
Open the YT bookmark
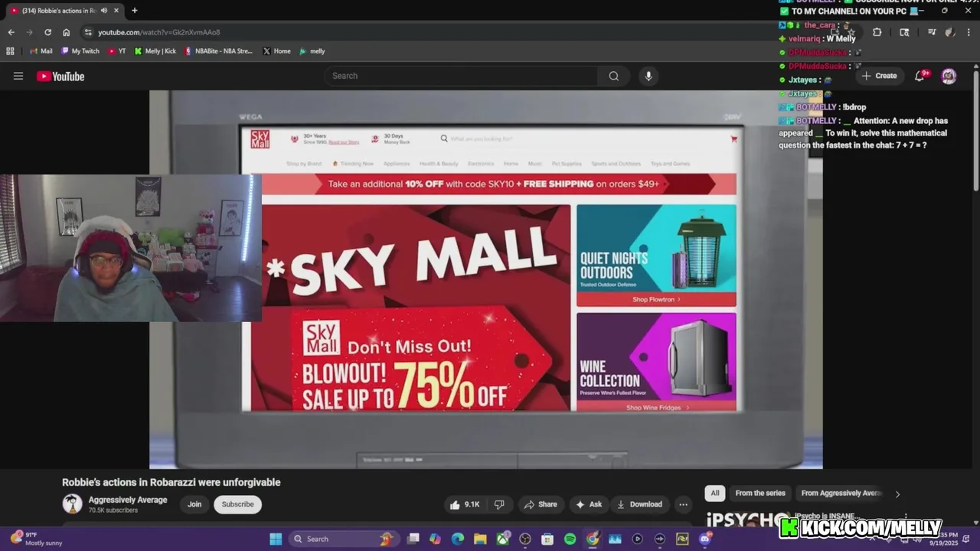(x=116, y=51)
